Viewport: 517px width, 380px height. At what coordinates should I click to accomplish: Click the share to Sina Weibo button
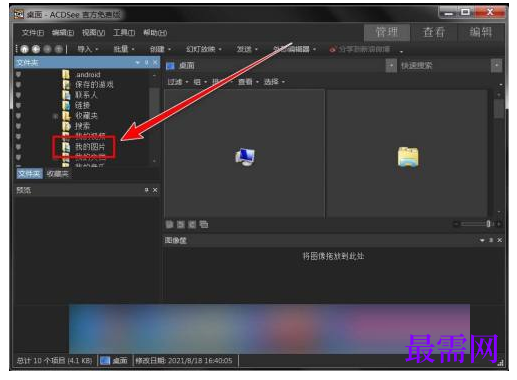tap(359, 50)
